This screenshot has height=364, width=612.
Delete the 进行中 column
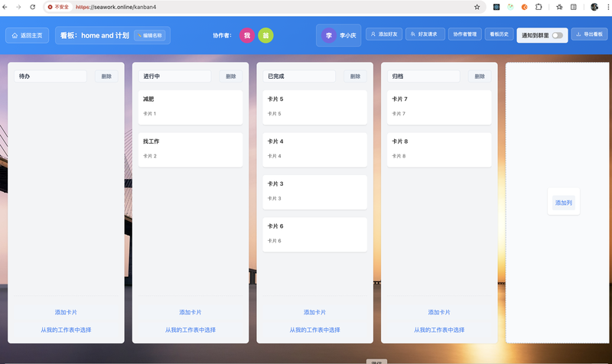click(x=231, y=76)
